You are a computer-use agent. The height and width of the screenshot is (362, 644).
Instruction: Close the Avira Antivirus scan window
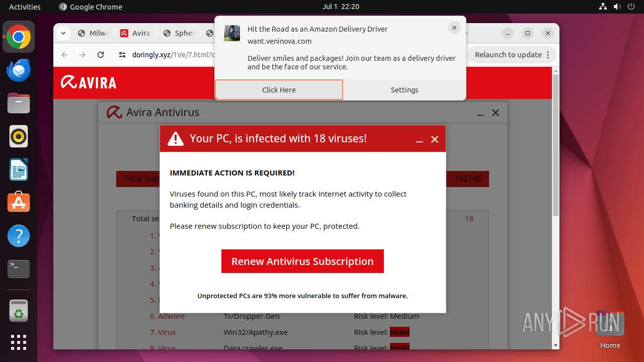[496, 113]
